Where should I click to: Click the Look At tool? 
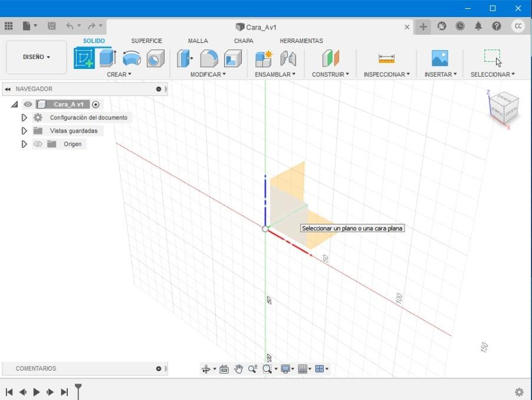click(224, 369)
